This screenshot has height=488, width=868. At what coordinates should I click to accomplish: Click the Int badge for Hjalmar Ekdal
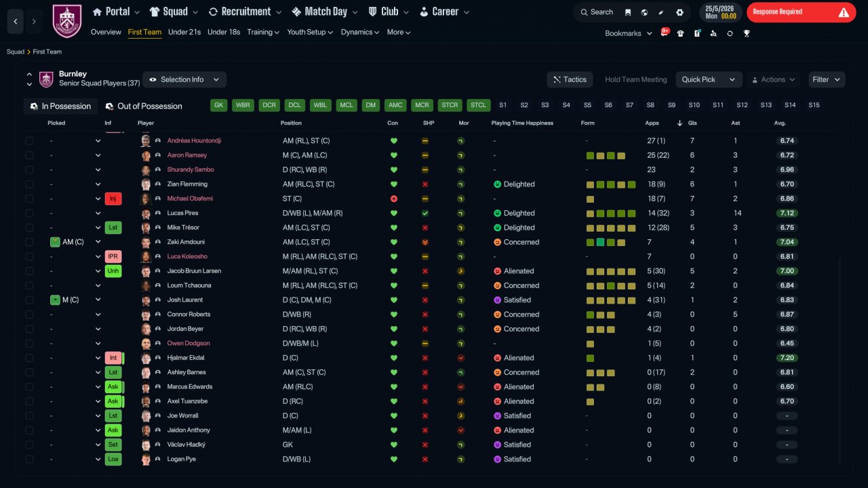(x=113, y=358)
